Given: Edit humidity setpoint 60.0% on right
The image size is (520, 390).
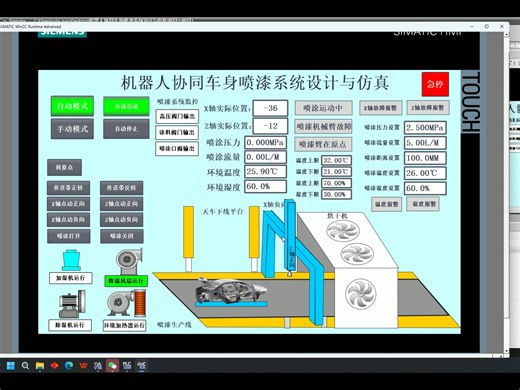Looking at the screenshot, I should pos(425,188).
